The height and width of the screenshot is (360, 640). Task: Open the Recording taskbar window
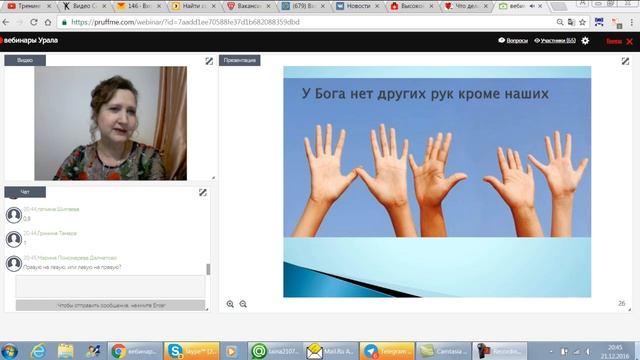tap(500, 351)
